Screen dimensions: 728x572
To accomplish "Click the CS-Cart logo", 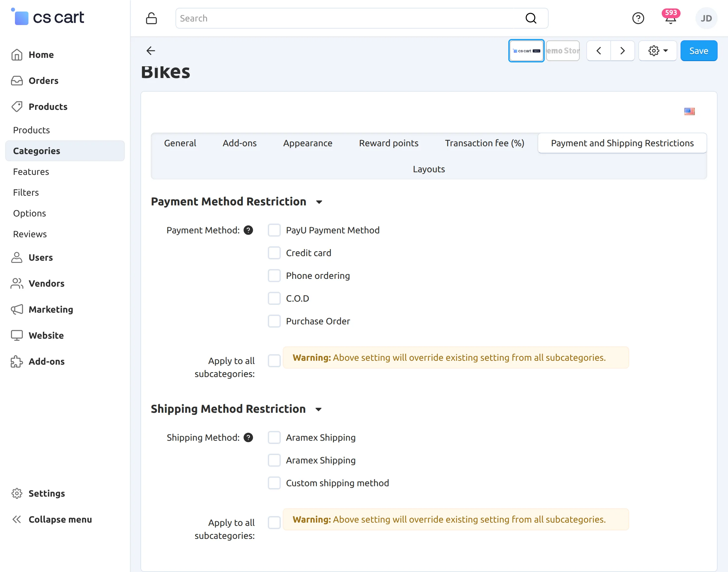I will (48, 17).
